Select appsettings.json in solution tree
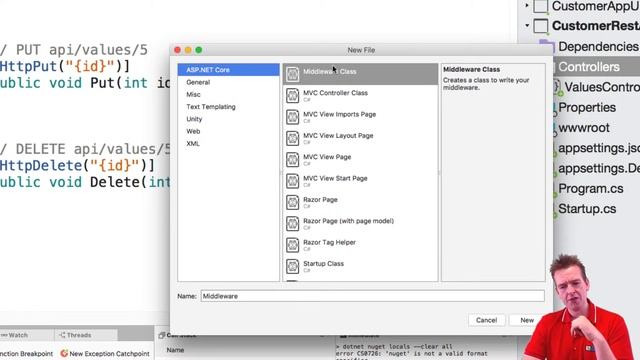The image size is (640, 360). point(599,148)
